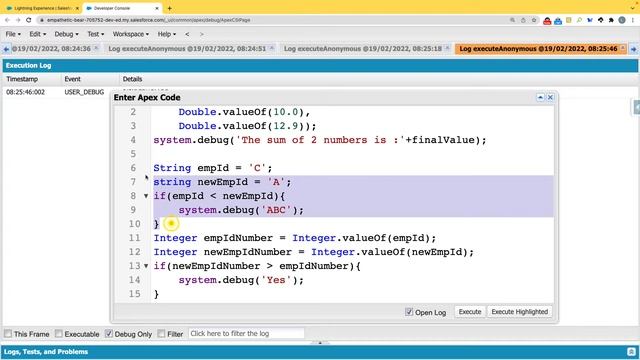640x360 pixels.
Task: Click the log filter text field
Action: coord(246,333)
